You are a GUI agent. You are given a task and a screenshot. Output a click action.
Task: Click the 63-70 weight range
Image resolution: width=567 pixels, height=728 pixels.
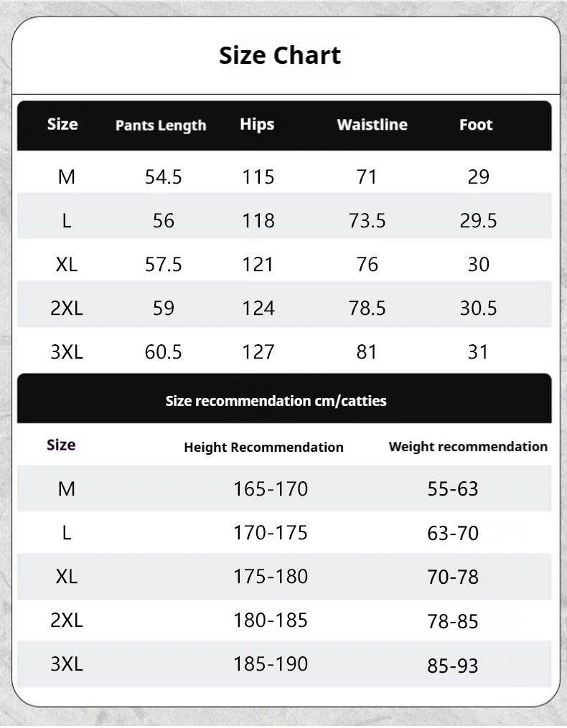[x=453, y=534]
